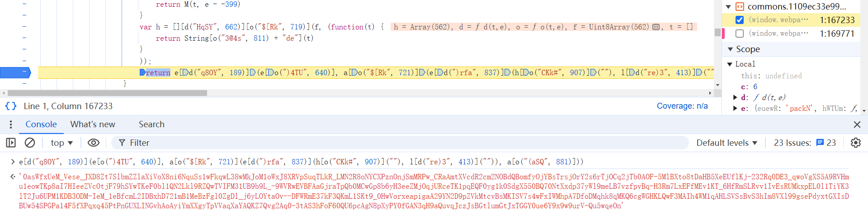Open the Default levels dropdown
868x211 pixels.
(726, 143)
